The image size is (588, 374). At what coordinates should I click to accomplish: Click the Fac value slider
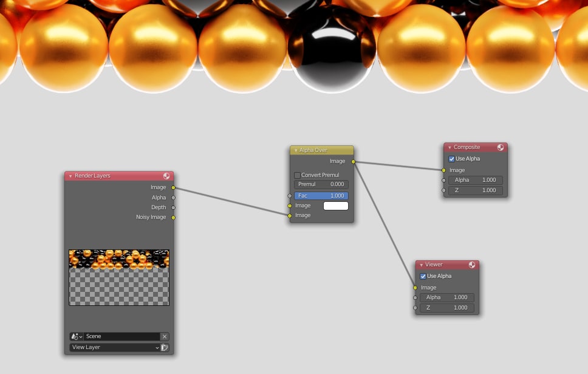[321, 196]
